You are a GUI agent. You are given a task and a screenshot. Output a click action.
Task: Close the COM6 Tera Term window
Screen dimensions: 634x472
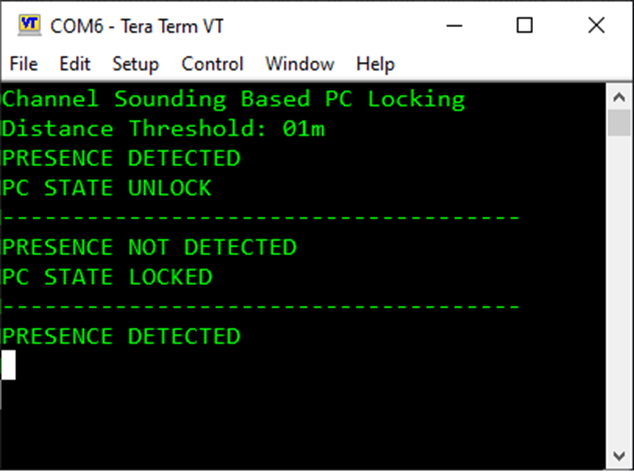point(596,26)
